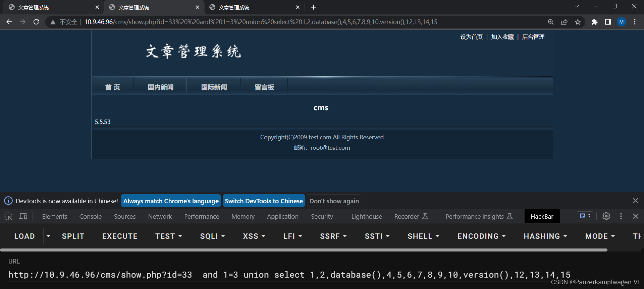This screenshot has height=289, width=644.
Task: Close the third 文章管理系统 tab
Action: pyautogui.click(x=298, y=7)
